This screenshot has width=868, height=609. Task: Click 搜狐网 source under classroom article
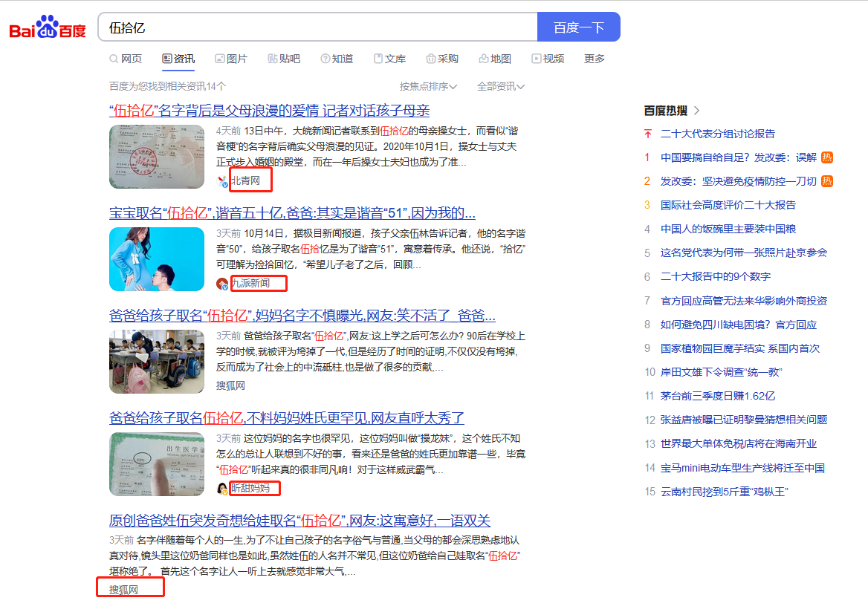coord(230,385)
